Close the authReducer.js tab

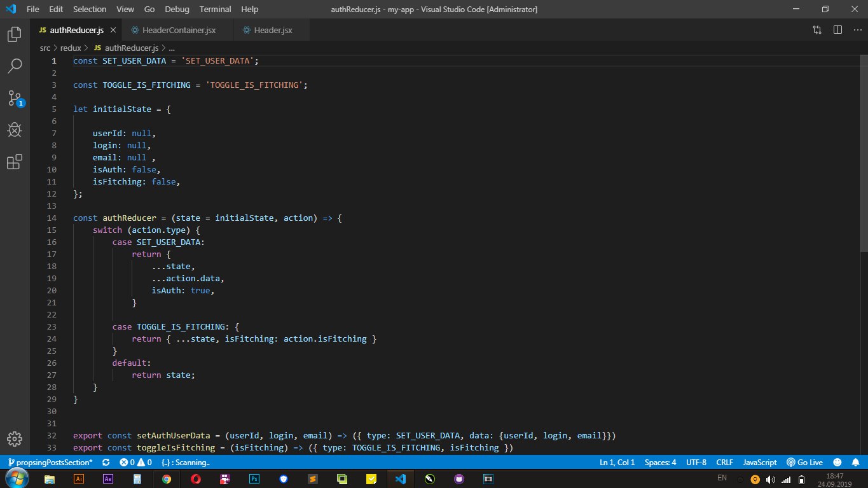(113, 30)
